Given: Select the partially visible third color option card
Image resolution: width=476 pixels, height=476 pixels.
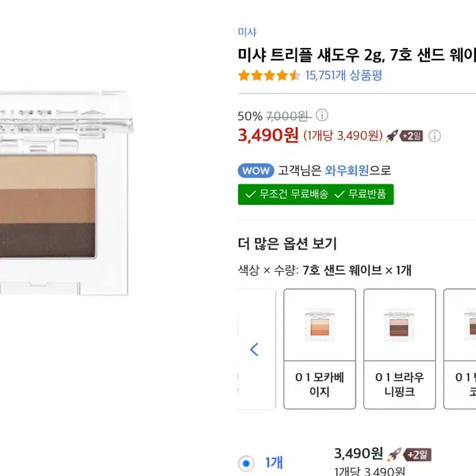Looking at the screenshot, I should coord(460,349).
